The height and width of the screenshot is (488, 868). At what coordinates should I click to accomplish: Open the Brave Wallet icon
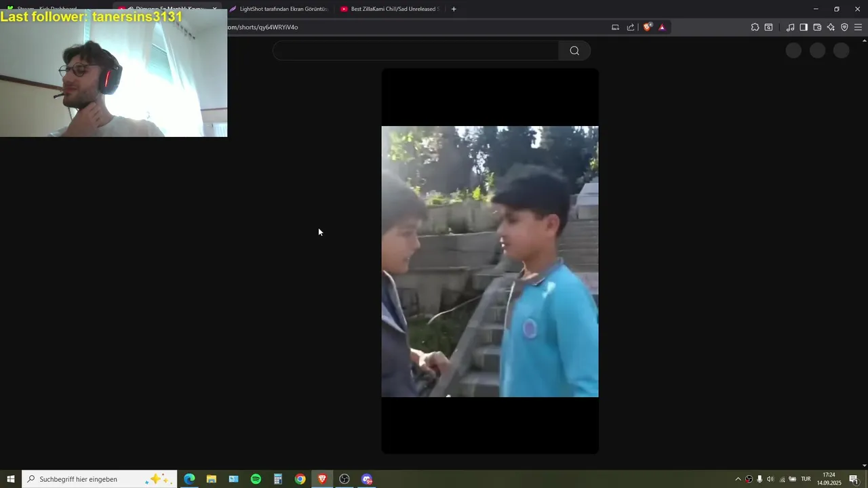817,27
